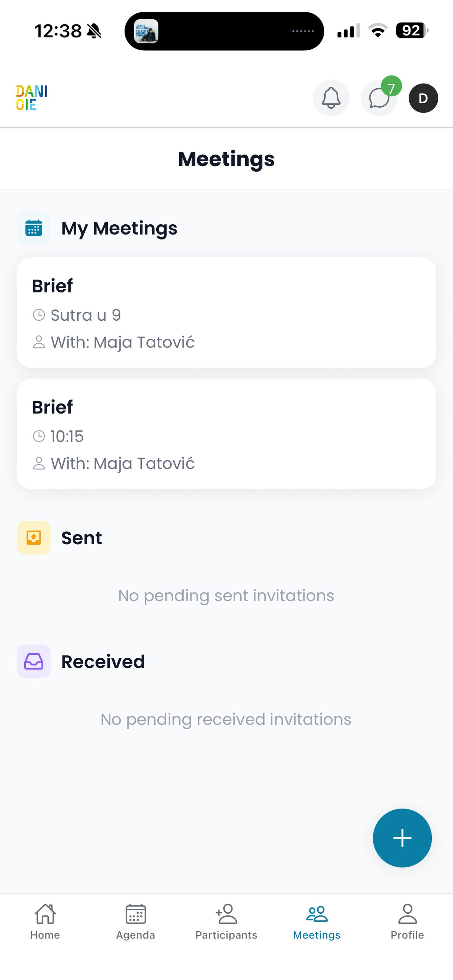Go to the Home tab

pyautogui.click(x=45, y=921)
